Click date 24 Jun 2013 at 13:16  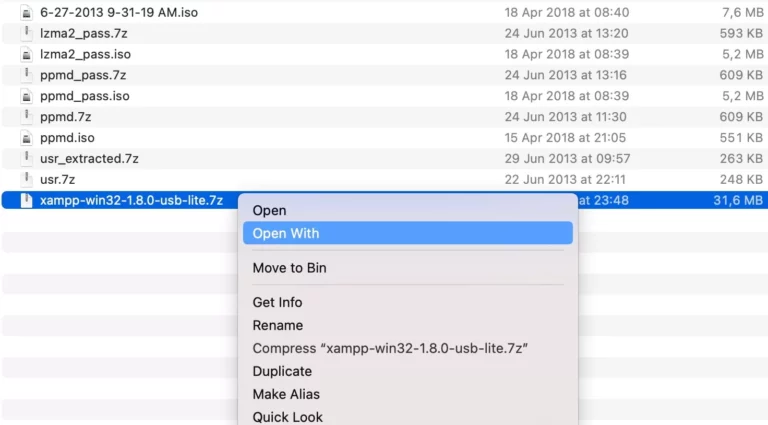[x=566, y=75]
